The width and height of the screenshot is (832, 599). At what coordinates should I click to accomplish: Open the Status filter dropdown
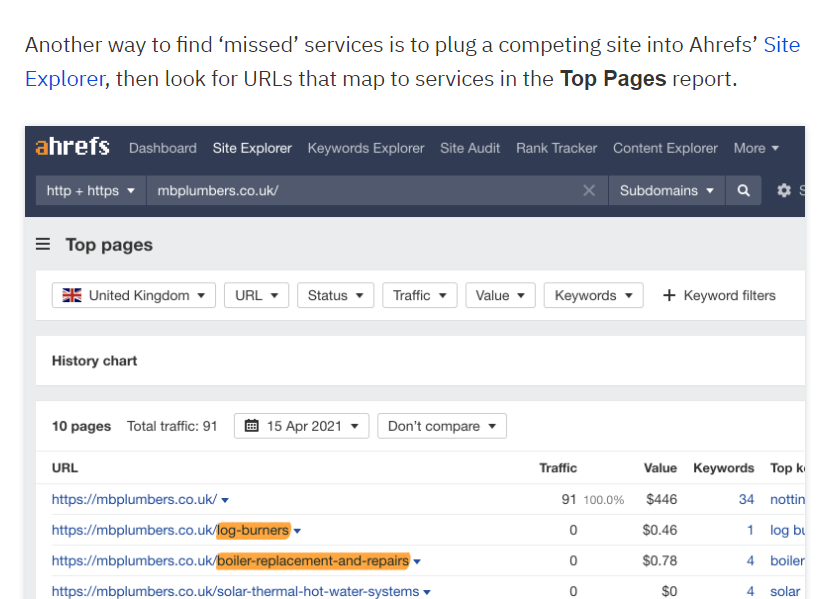[335, 295]
